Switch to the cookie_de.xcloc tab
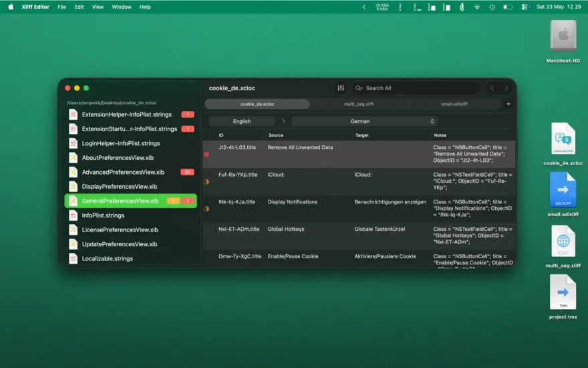The image size is (588, 368). pyautogui.click(x=257, y=104)
